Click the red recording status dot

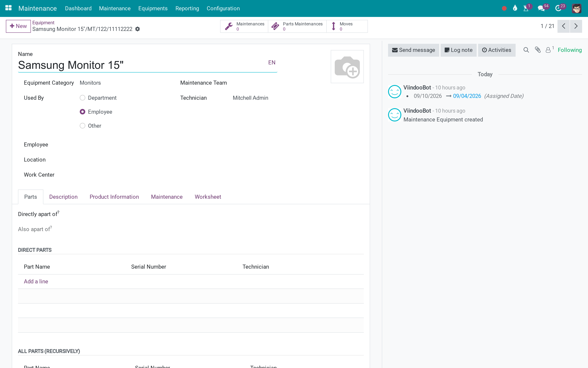(x=504, y=8)
